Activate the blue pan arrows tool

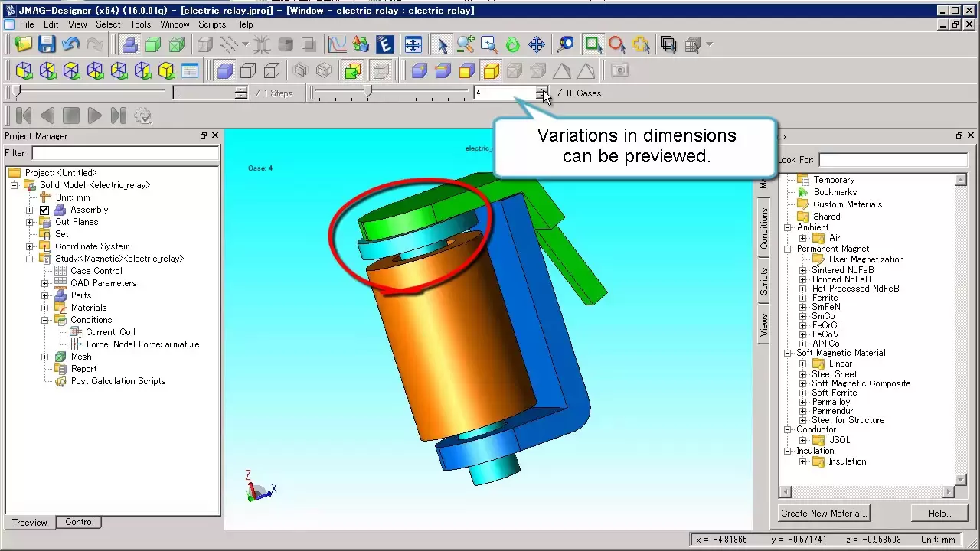point(536,44)
